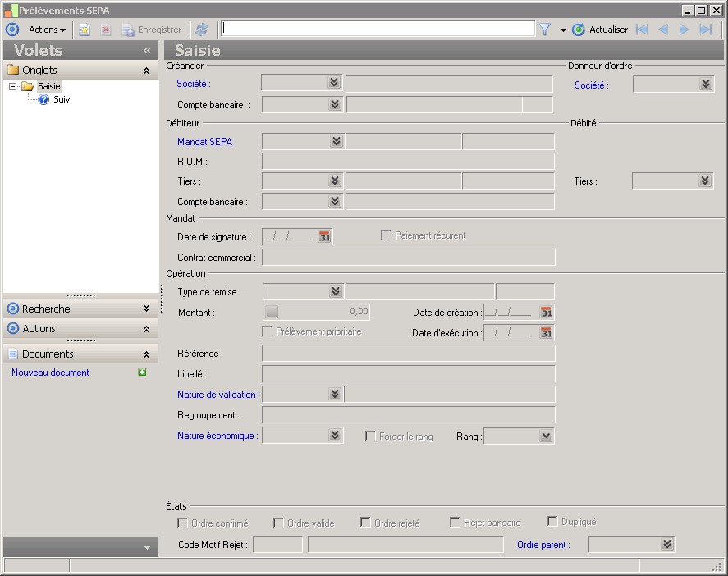The height and width of the screenshot is (576, 728).
Task: Click the delete record toolbar icon
Action: pyautogui.click(x=106, y=30)
